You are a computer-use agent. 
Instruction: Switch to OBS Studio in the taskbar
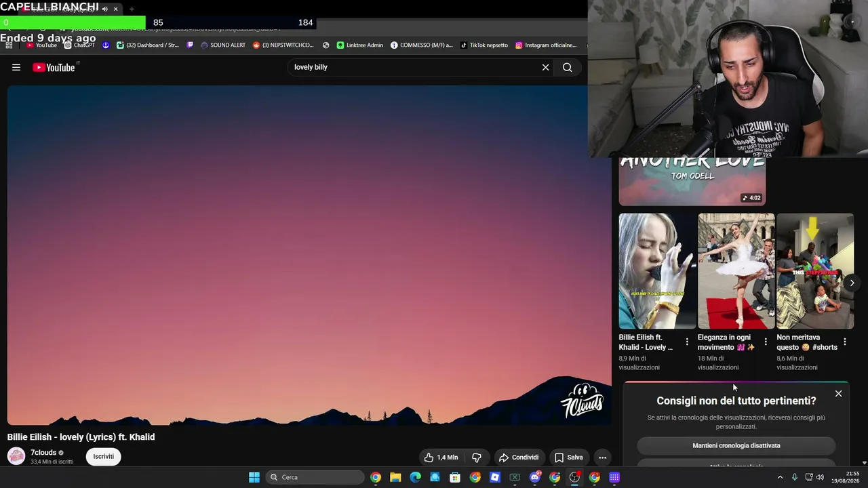(x=574, y=477)
